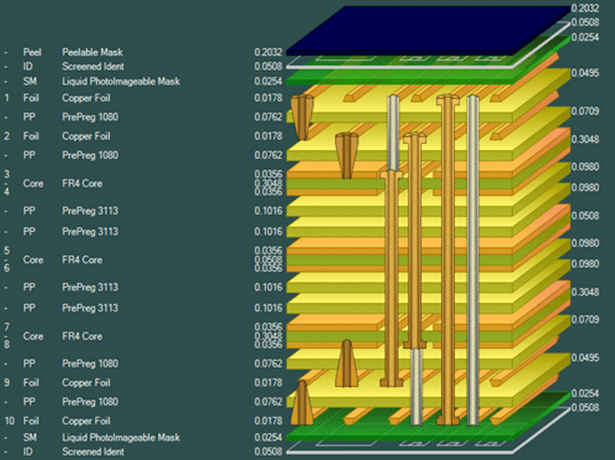Click layer number 9 in the list

click(x=7, y=382)
